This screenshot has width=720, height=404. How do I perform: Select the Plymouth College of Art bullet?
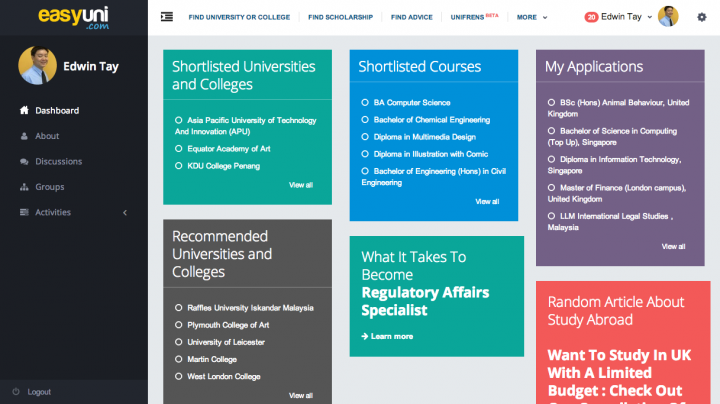pos(179,325)
